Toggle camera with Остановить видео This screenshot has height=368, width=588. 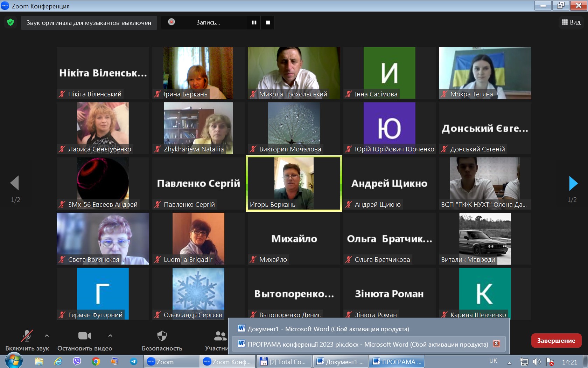pyautogui.click(x=85, y=340)
